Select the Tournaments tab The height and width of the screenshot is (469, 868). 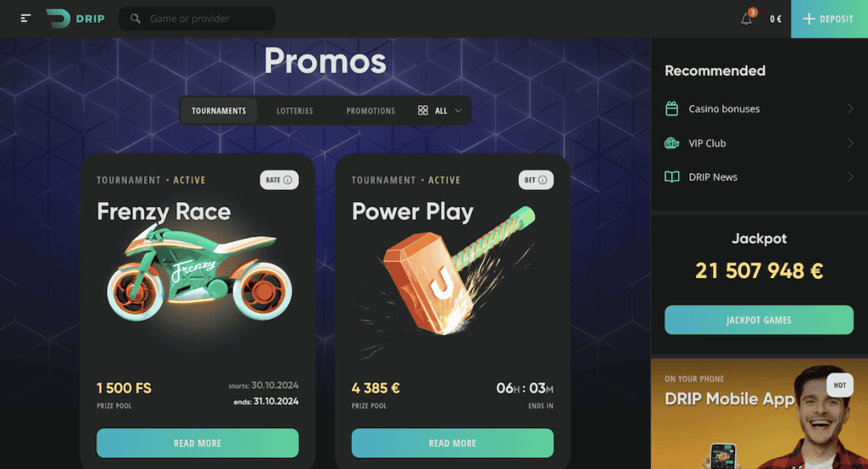click(219, 111)
